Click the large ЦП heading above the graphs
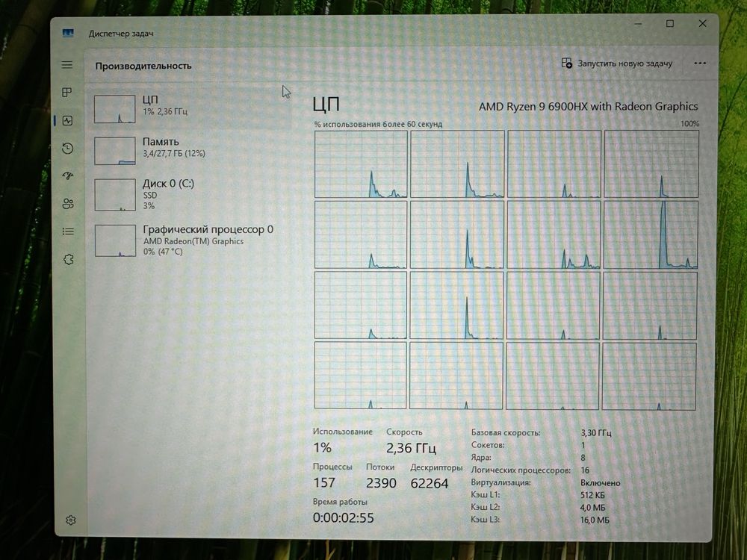The height and width of the screenshot is (560, 747). coord(326,105)
